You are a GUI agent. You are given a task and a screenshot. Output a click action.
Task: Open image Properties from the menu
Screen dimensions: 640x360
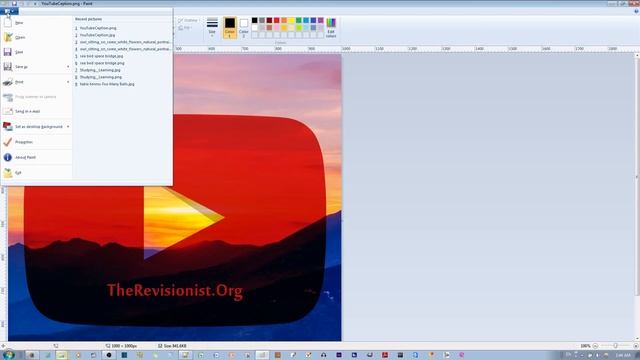point(36,142)
